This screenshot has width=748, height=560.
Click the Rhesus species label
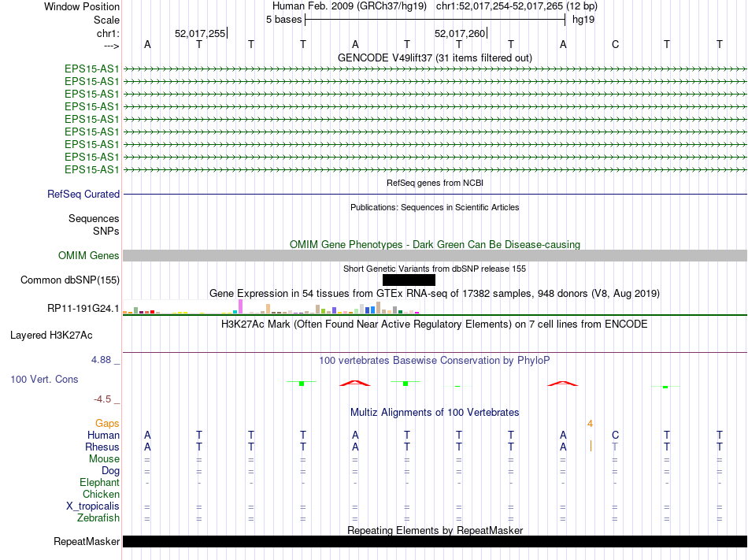(102, 447)
